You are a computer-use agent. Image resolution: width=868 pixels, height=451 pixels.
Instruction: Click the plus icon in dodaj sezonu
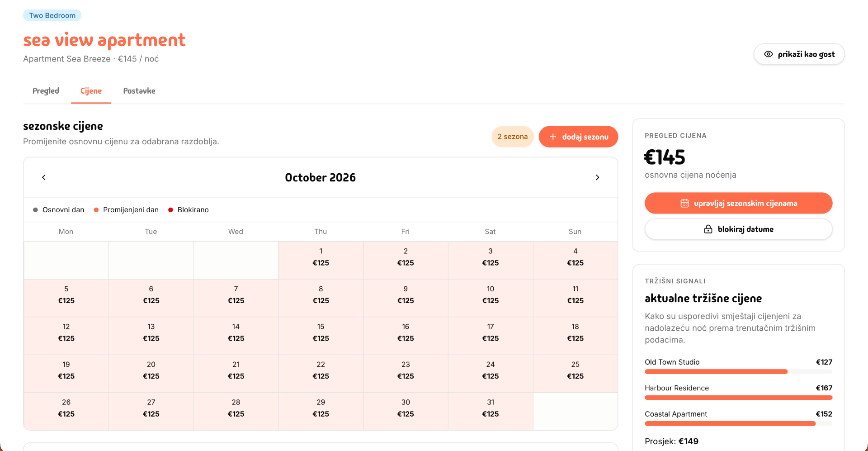coord(552,137)
